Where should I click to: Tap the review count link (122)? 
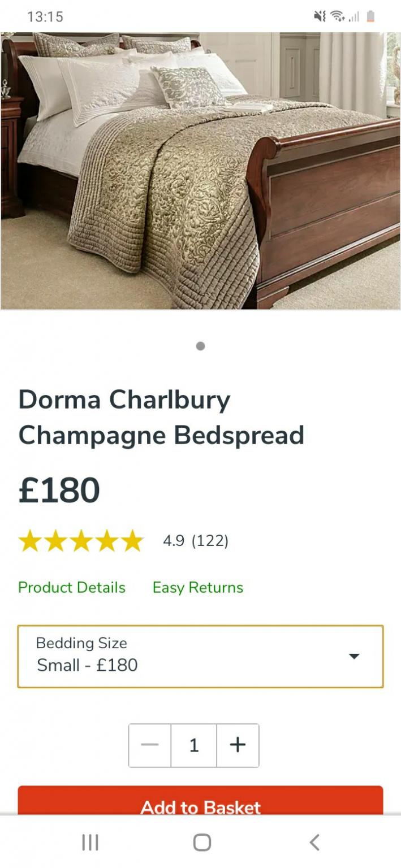[x=209, y=541]
